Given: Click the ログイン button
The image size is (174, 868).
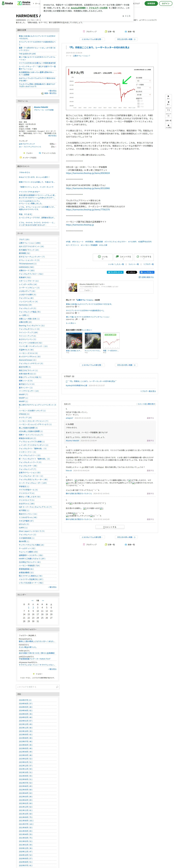Looking at the screenshot, I should pos(166,3).
